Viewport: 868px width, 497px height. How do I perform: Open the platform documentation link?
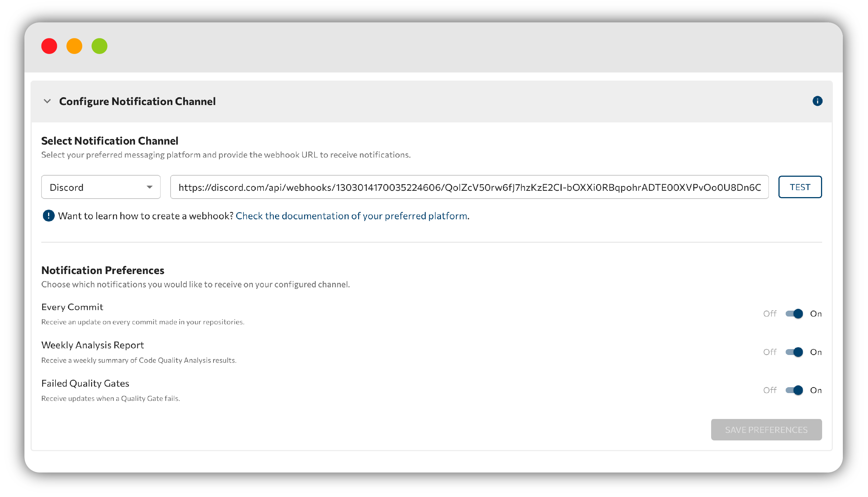click(x=351, y=216)
